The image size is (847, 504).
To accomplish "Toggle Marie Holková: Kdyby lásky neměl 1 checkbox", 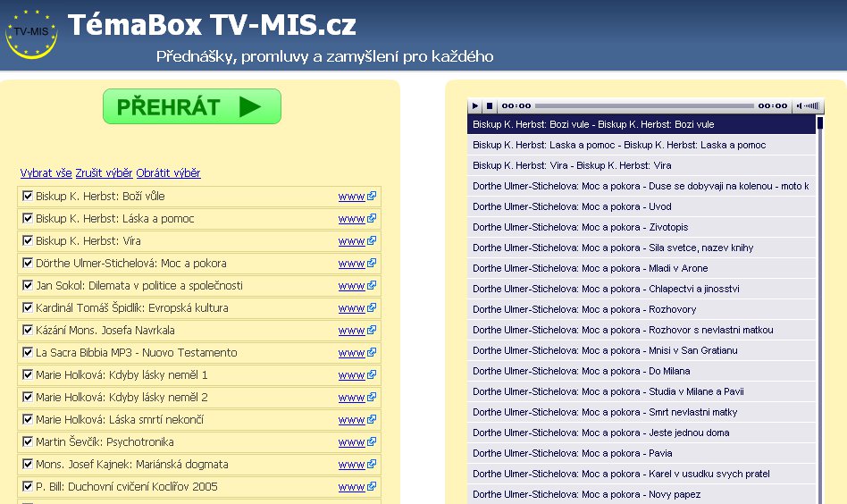I will (x=28, y=374).
